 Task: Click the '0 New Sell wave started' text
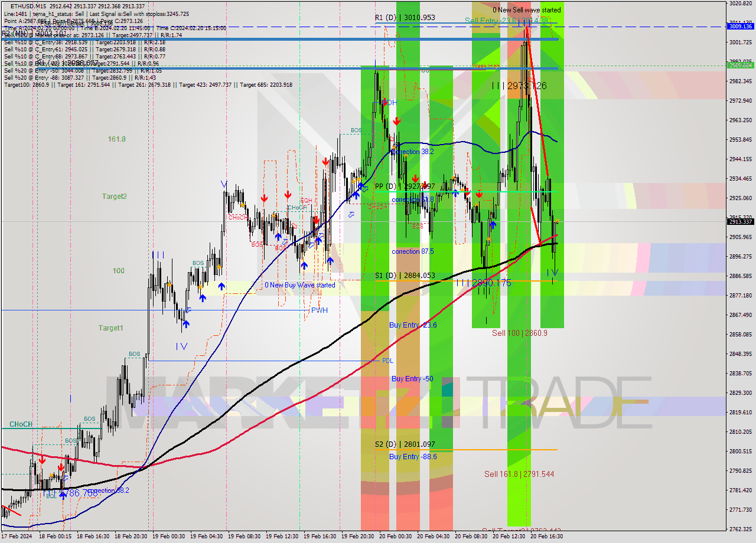click(x=527, y=10)
